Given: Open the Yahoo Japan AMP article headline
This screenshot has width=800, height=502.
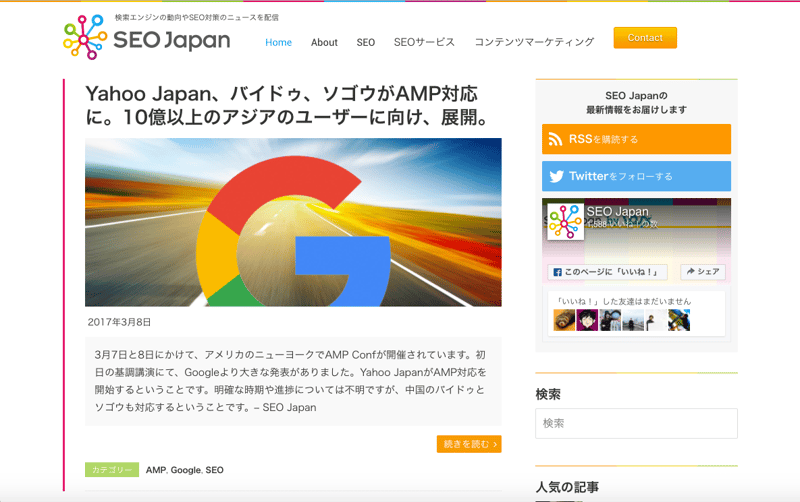Looking at the screenshot, I should [289, 106].
